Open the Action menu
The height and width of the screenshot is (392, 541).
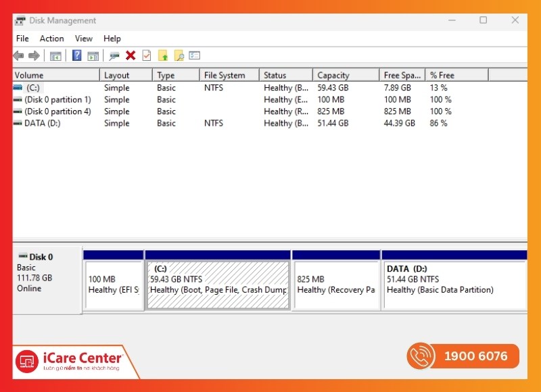51,39
